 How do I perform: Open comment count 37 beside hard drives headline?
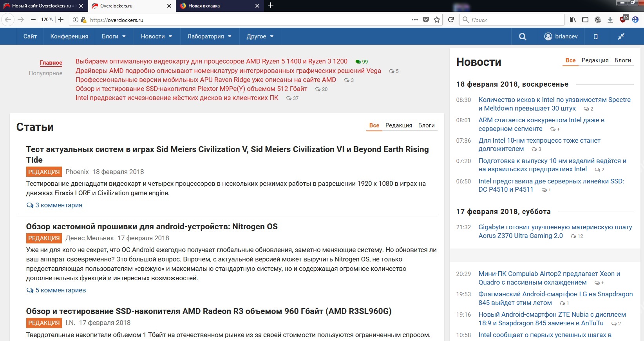coord(292,98)
